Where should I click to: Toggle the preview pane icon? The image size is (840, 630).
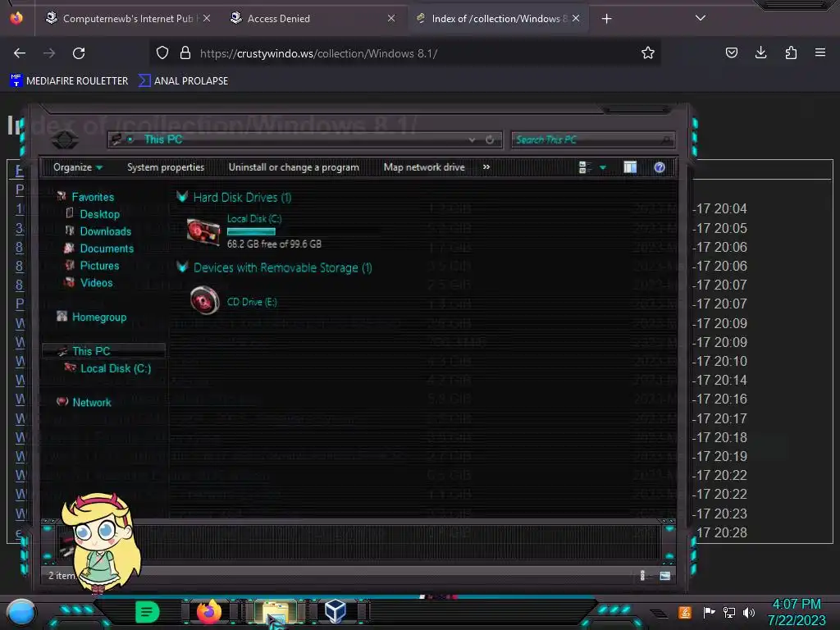click(630, 167)
